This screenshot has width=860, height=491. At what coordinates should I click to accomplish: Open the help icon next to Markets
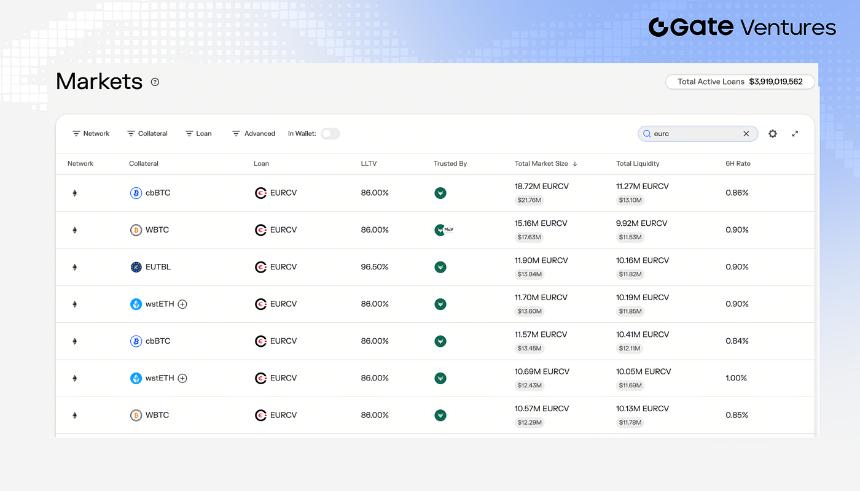point(155,82)
